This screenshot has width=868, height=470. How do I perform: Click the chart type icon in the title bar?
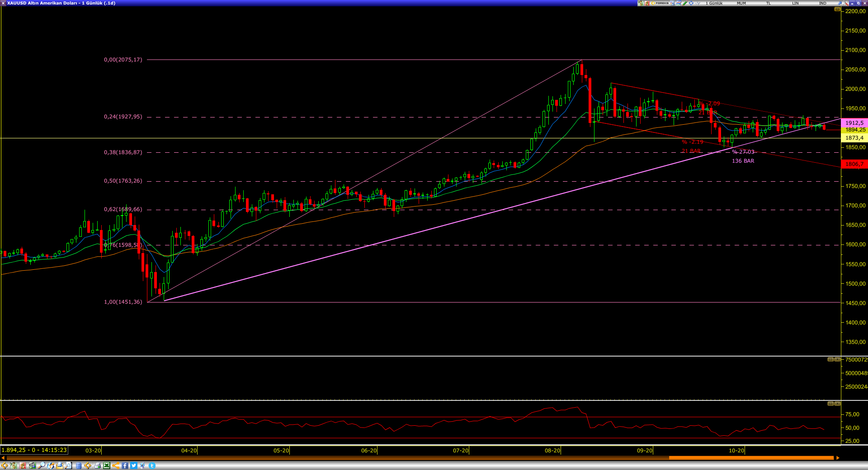tap(679, 3)
